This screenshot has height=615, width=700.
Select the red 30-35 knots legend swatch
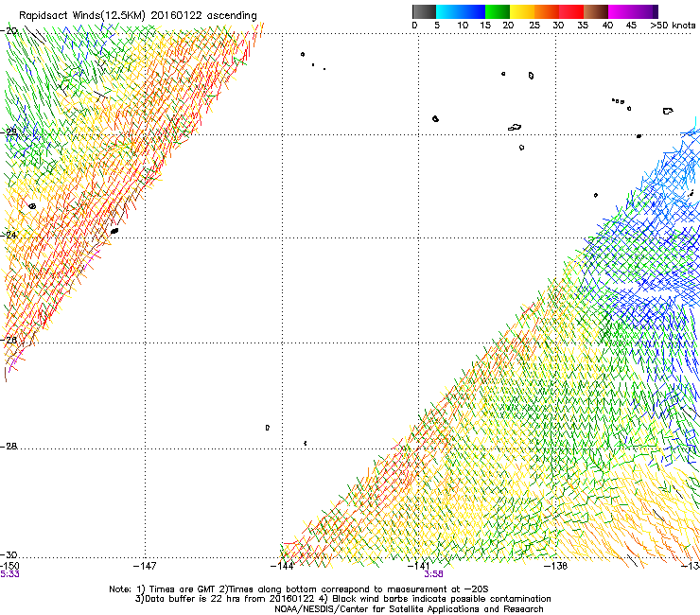[571, 11]
